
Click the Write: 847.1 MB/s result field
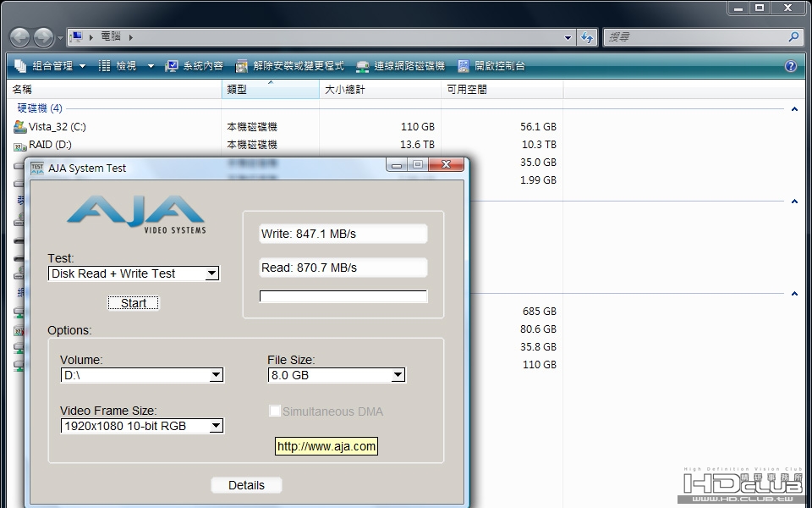(x=343, y=234)
